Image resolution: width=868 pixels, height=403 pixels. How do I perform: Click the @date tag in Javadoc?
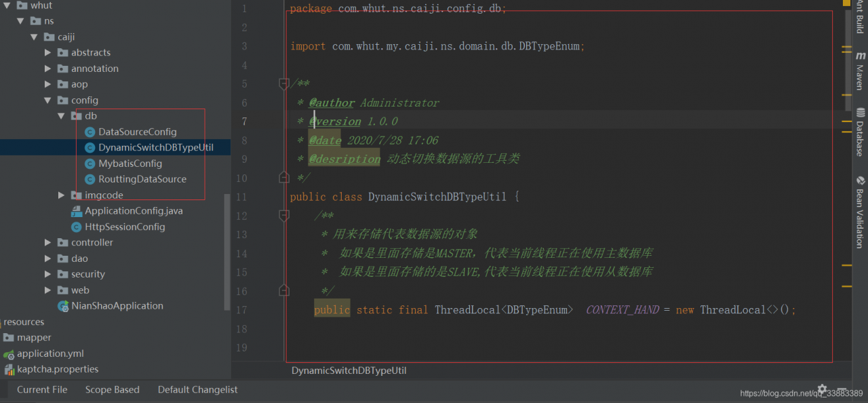coord(325,140)
